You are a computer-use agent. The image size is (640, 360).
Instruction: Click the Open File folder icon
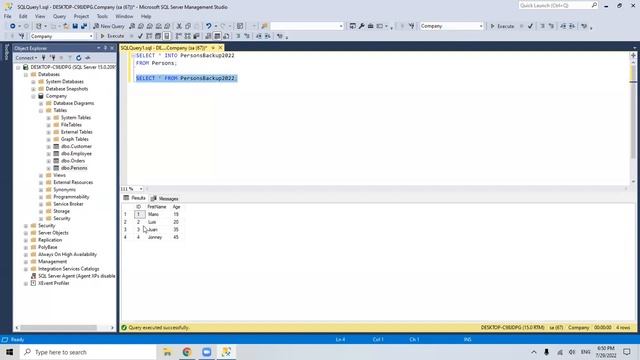click(66, 26)
